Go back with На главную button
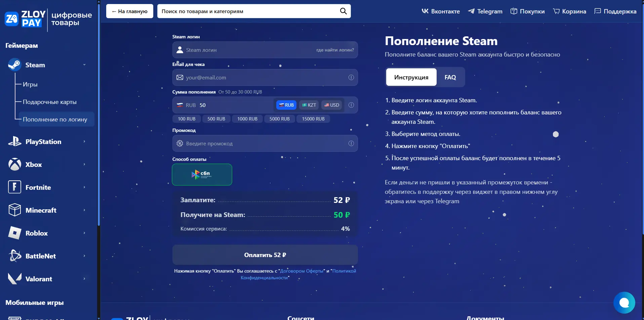This screenshot has height=320, width=644. coord(130,11)
